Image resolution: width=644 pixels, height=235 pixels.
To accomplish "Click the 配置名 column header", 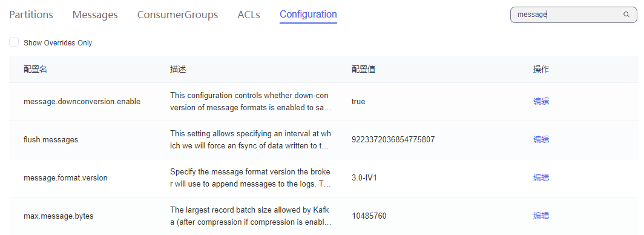I will pos(35,70).
